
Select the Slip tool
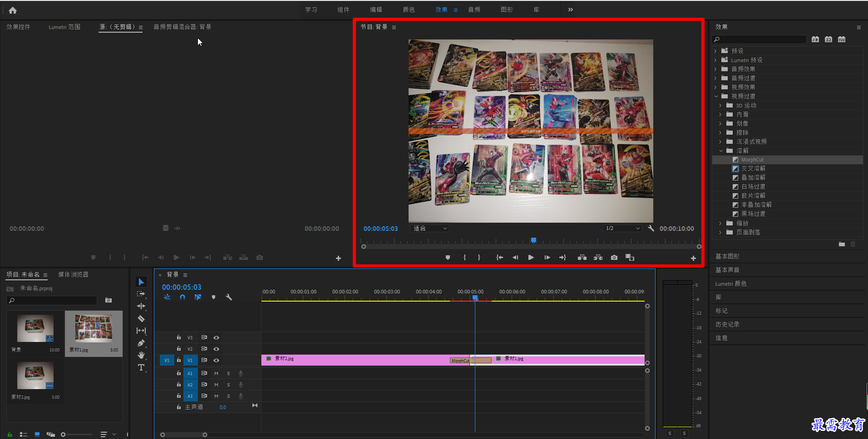(x=141, y=331)
